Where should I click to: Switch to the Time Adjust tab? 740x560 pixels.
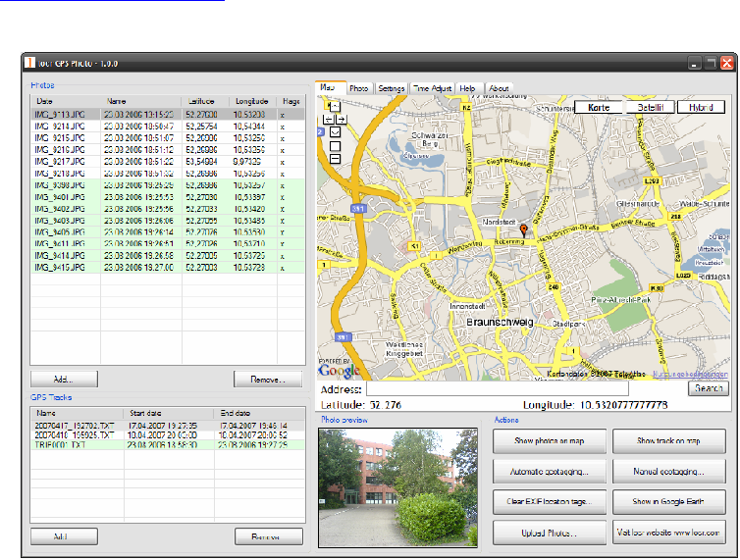pyautogui.click(x=432, y=88)
